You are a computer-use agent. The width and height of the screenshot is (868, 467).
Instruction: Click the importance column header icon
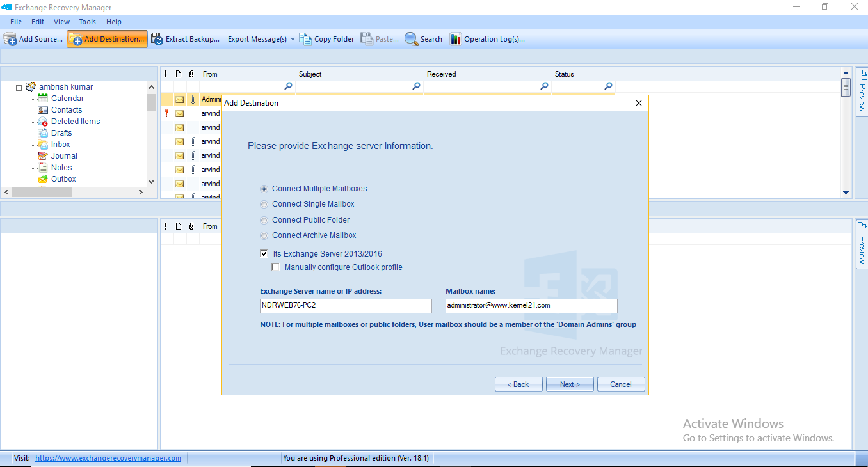pos(166,74)
